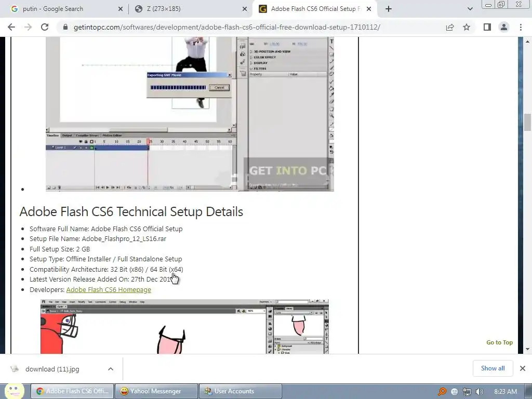Viewport: 532px width, 399px height.
Task: Click the lock site info icon
Action: (65, 27)
